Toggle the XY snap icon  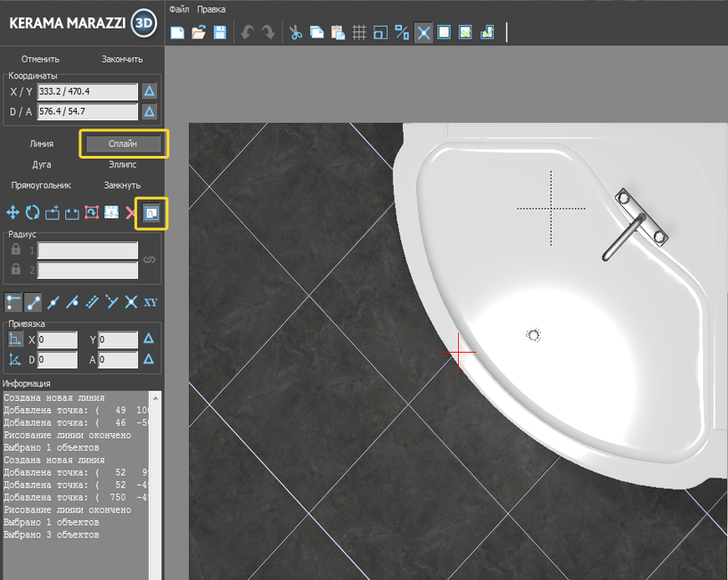tap(151, 303)
